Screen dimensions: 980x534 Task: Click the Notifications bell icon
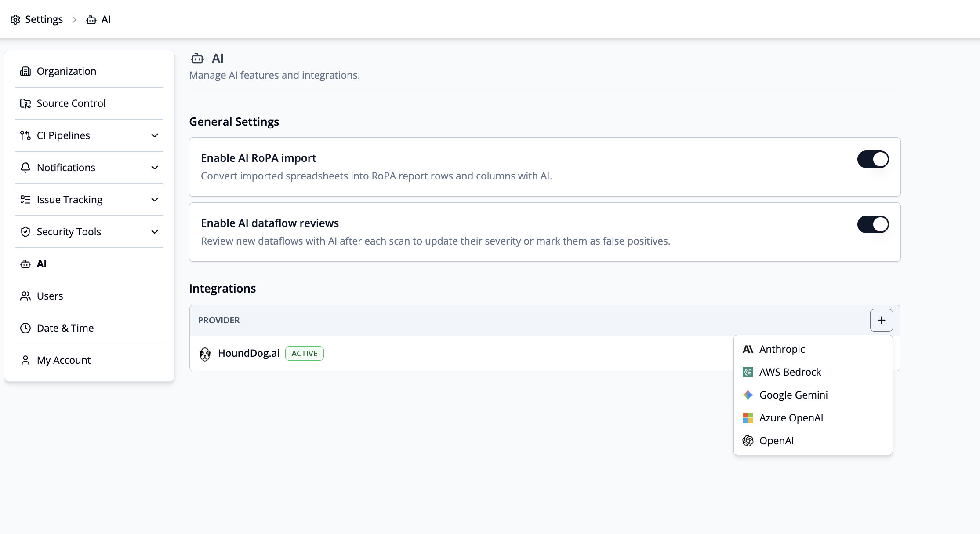click(x=25, y=168)
